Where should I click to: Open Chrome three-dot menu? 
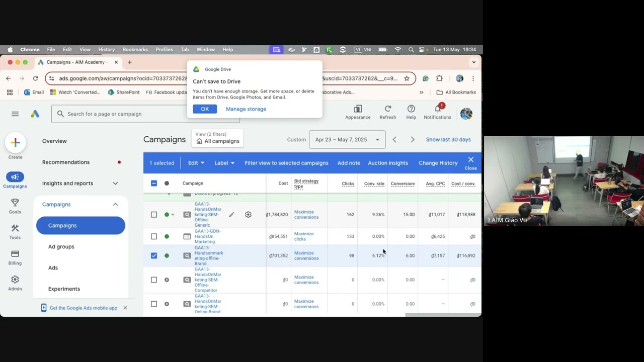(x=473, y=78)
